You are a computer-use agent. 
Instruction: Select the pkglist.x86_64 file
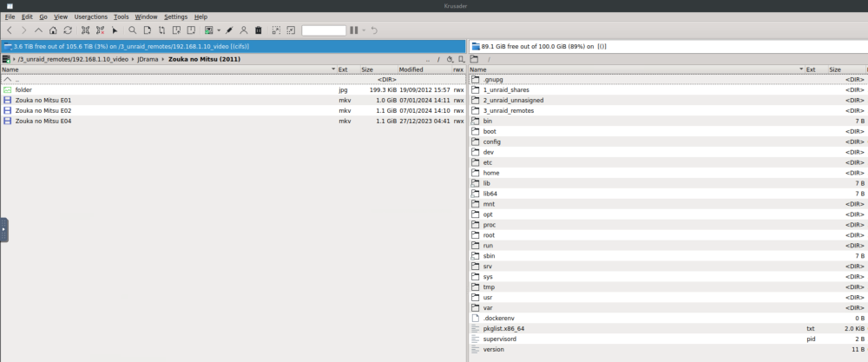[668, 328]
